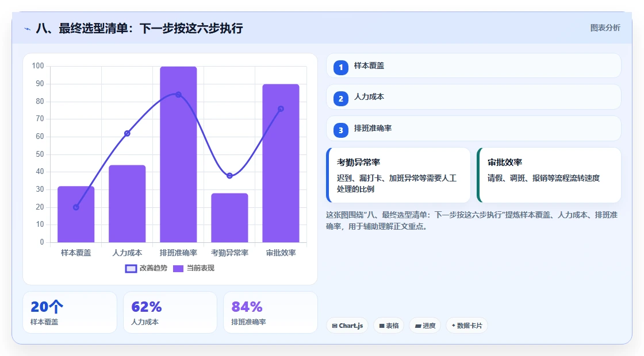Click the tall 排班准确率 bar
The width and height of the screenshot is (644, 356).
[178, 154]
